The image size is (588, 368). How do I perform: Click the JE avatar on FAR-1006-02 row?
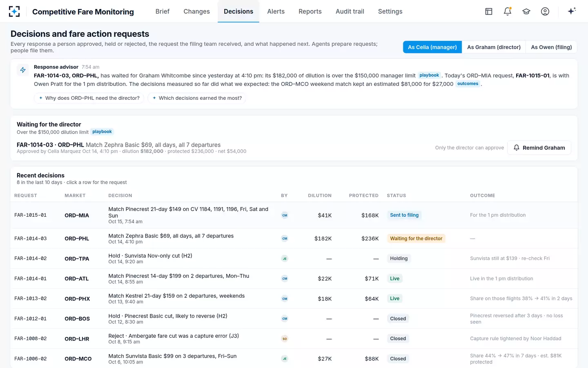click(x=285, y=359)
